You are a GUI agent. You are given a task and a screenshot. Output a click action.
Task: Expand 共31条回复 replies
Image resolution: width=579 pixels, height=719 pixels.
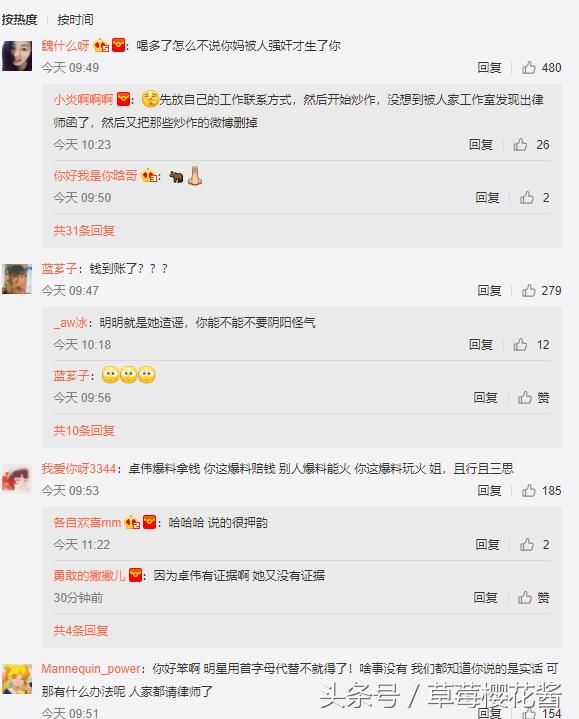click(x=84, y=231)
